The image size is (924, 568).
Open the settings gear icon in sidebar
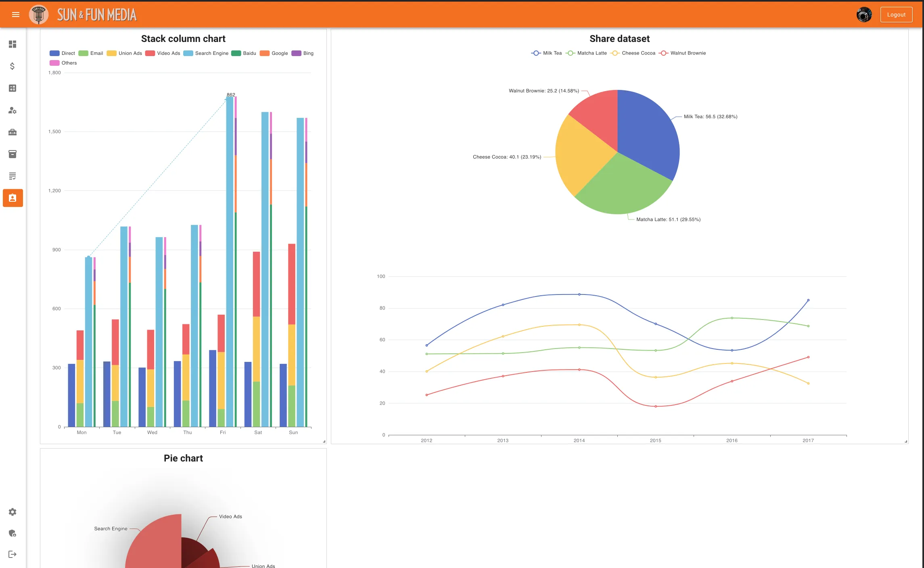[x=13, y=512]
